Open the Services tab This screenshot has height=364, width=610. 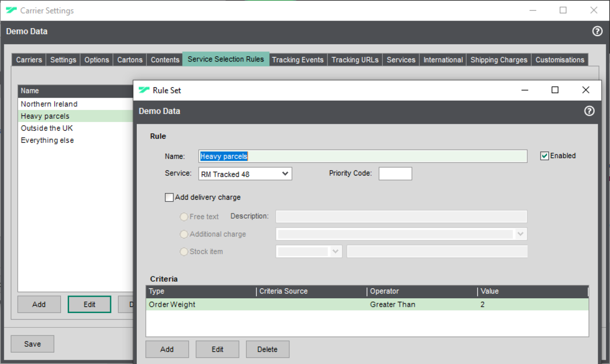coord(401,60)
